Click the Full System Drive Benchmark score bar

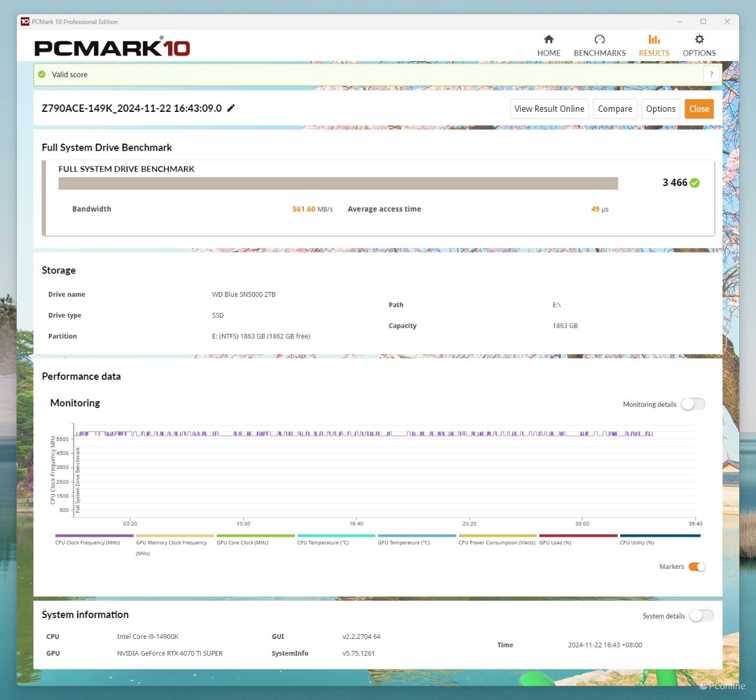click(x=338, y=183)
